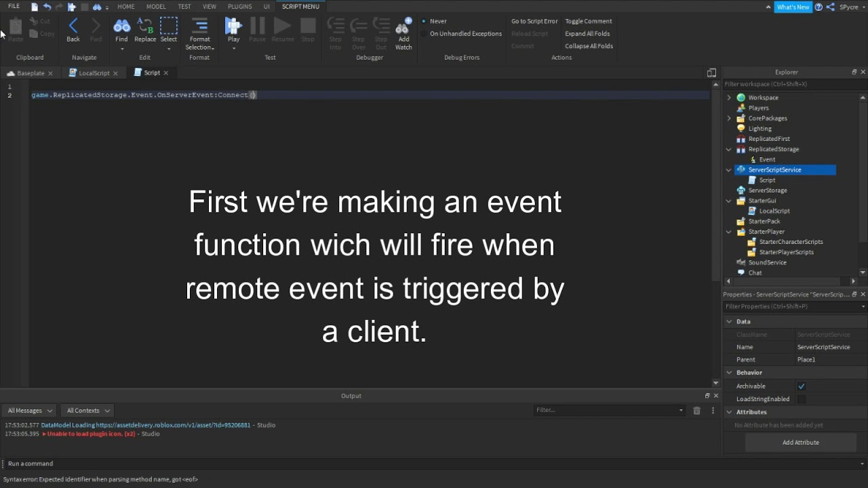Click the What's New button
868x488 pixels.
pyautogui.click(x=793, y=7)
